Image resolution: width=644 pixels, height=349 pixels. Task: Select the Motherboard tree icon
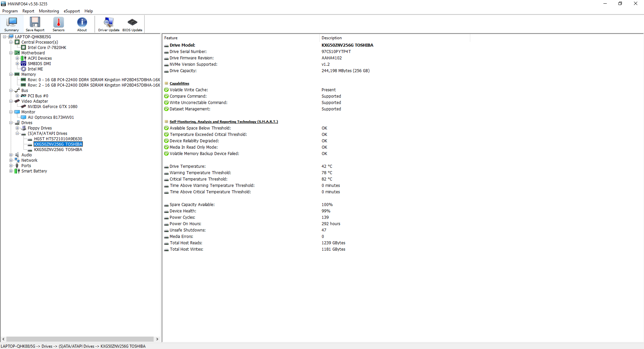(17, 53)
